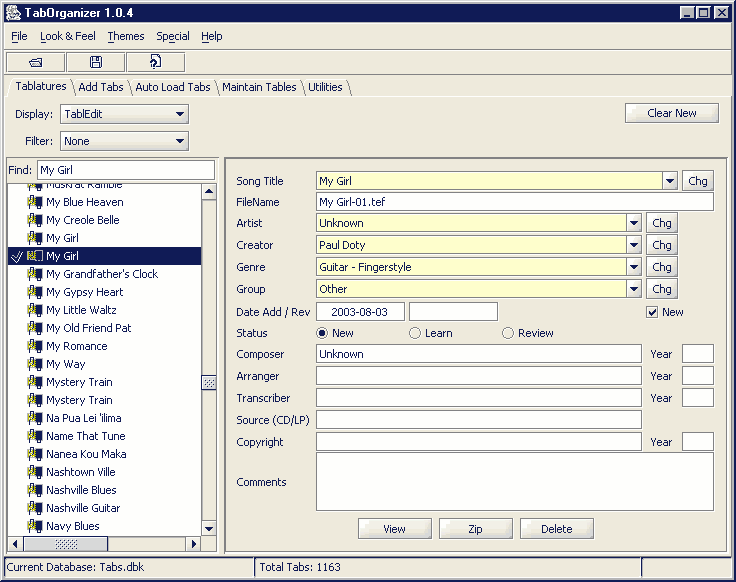Click the tab icon beside My Creole Belle
736x582 pixels.
(x=35, y=220)
